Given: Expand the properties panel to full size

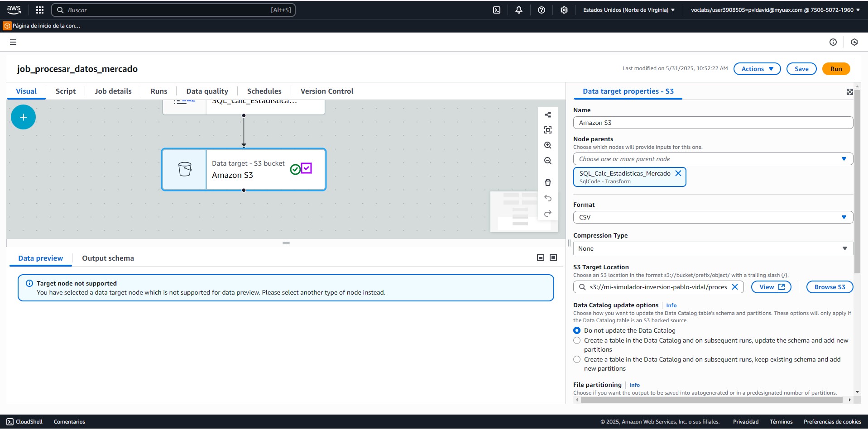Looking at the screenshot, I should [x=850, y=92].
